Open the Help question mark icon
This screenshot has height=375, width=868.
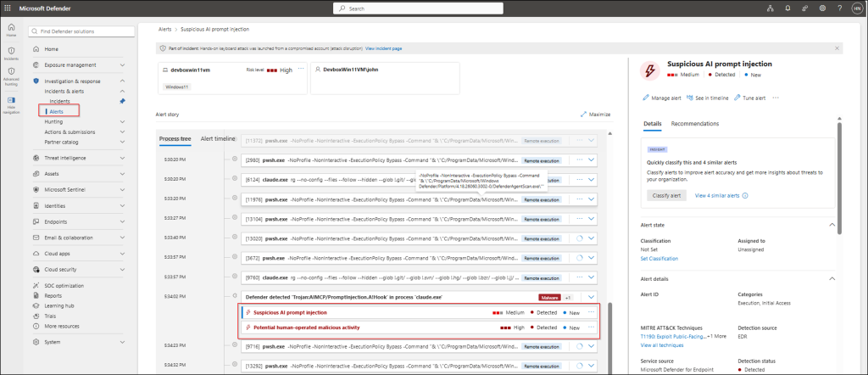[840, 8]
